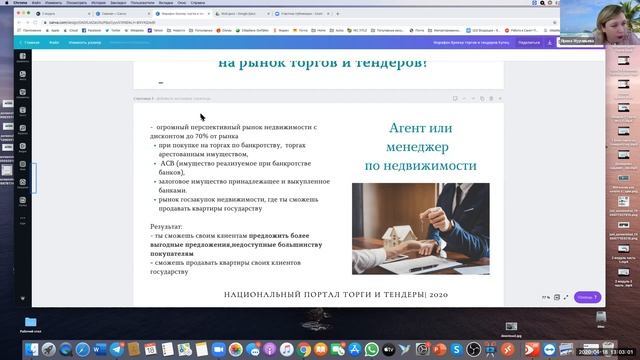Viewport: 640px width, 360px height.
Task: Select the house and keys photo on the slide
Action: [x=421, y=229]
